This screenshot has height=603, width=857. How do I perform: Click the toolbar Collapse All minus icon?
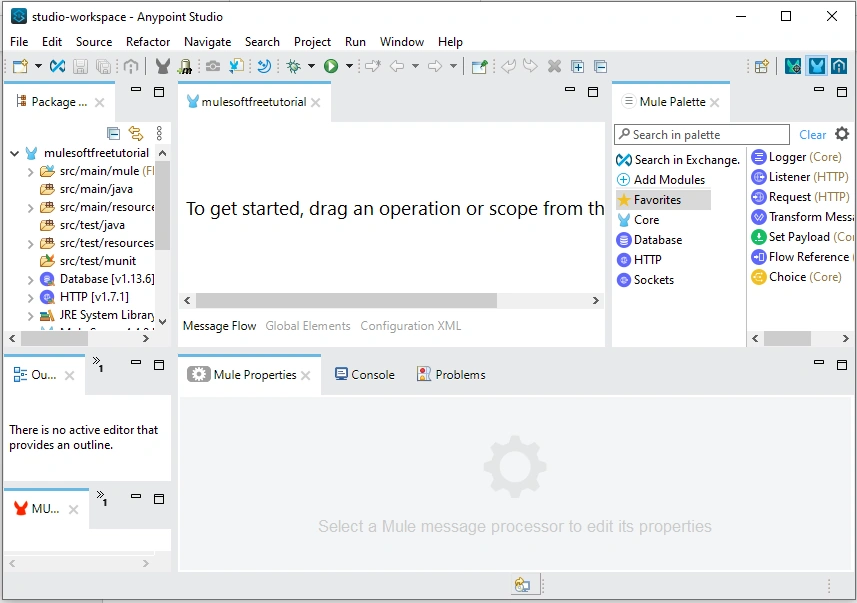(x=600, y=66)
